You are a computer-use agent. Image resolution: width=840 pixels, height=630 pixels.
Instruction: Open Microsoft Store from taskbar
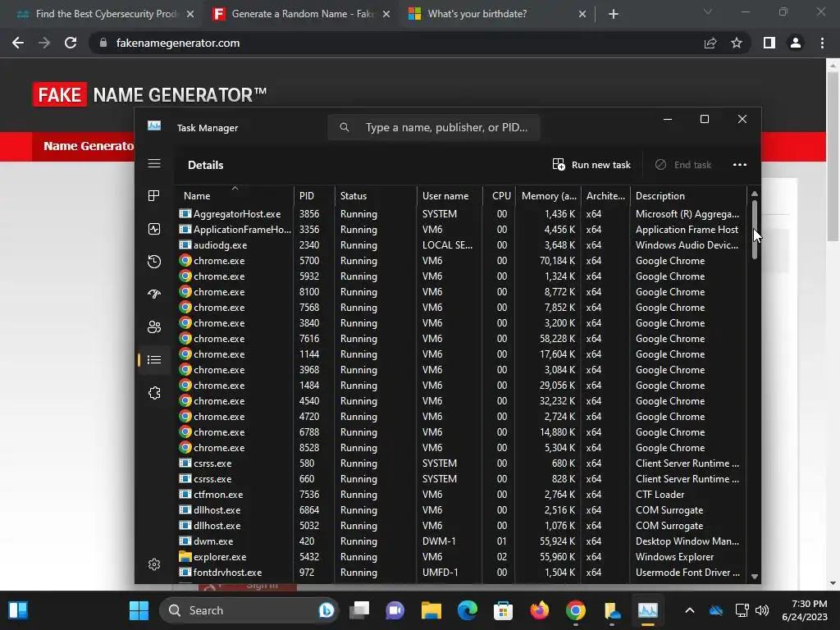[503, 610]
